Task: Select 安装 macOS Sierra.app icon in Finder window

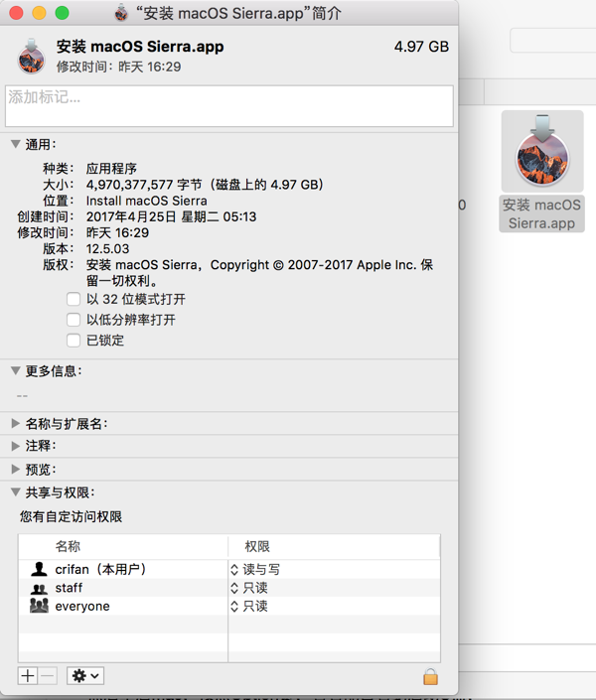Action: 542,151
